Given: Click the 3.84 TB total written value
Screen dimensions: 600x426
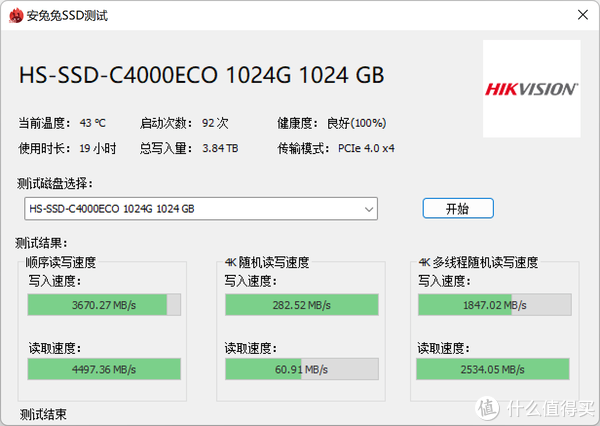Looking at the screenshot, I should coord(220,148).
